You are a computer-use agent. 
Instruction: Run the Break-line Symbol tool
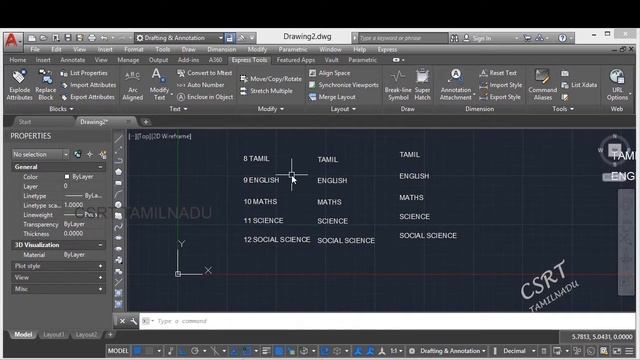coord(398,85)
